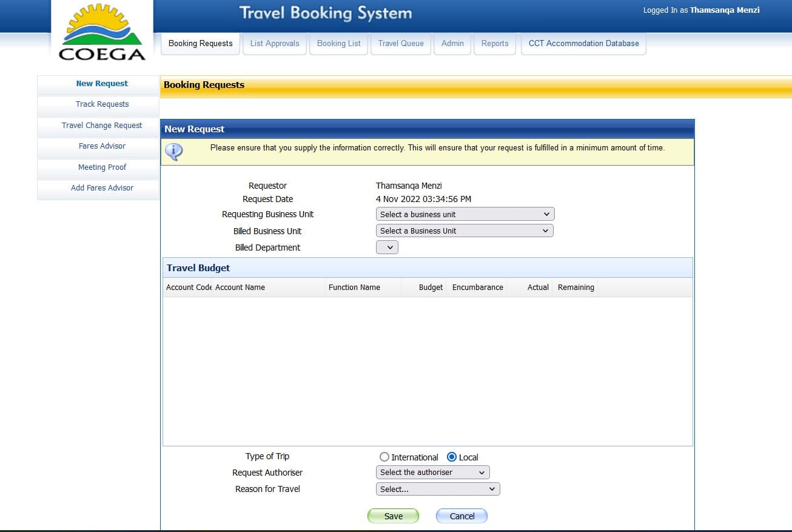
Task: Select New Request in the sidebar
Action: 98,84
